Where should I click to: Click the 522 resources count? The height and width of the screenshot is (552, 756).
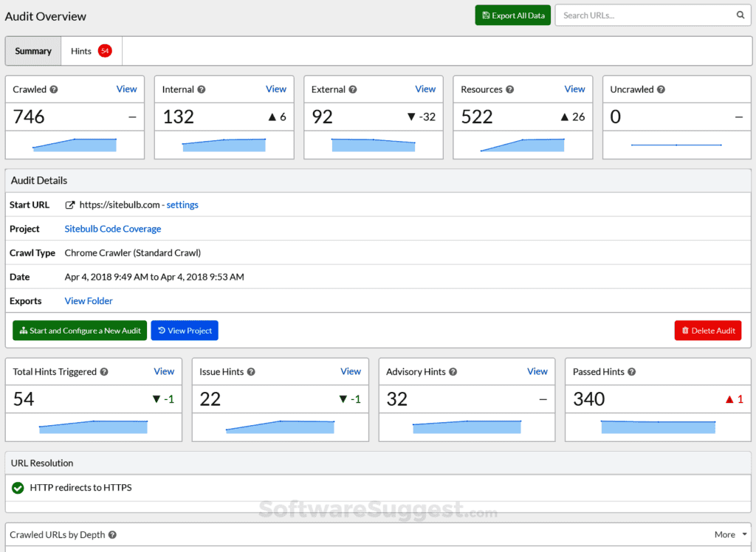(477, 117)
